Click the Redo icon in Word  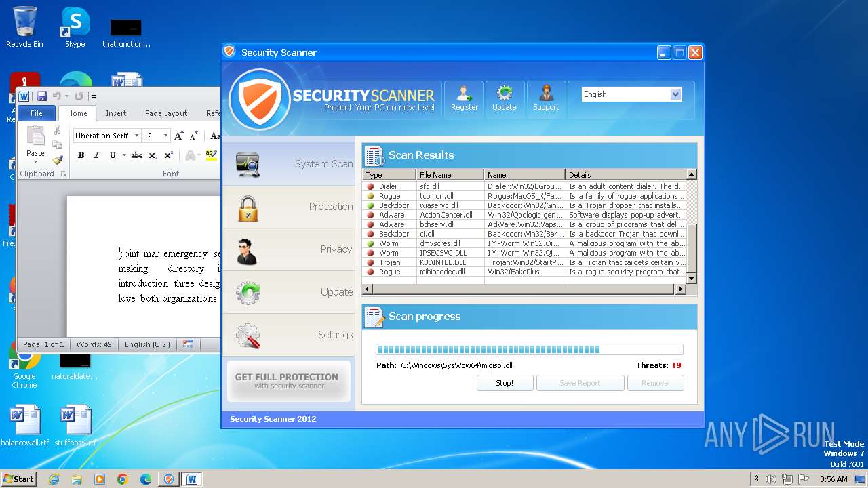click(x=79, y=97)
